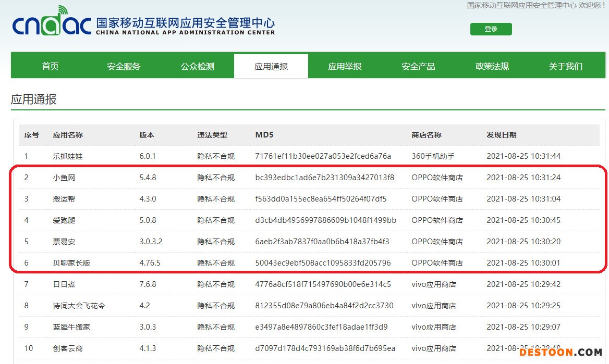Image resolution: width=609 pixels, height=364 pixels.
Task: Open the 安全产品 navigation item
Action: (418, 66)
